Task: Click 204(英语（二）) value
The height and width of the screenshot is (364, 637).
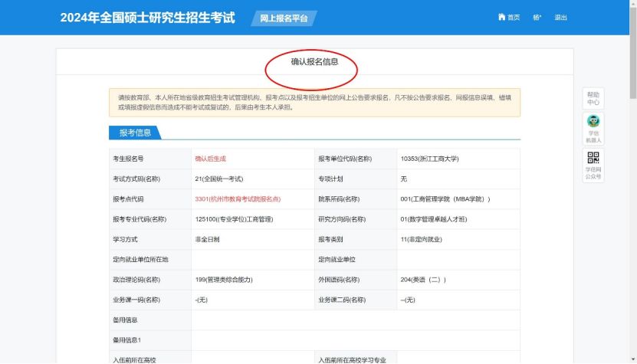Action: click(423, 280)
